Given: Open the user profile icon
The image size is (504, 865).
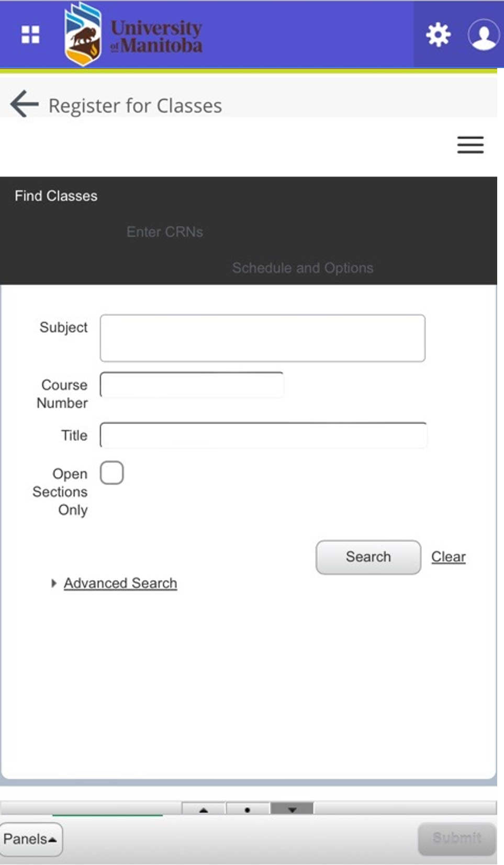Looking at the screenshot, I should pyautogui.click(x=483, y=35).
